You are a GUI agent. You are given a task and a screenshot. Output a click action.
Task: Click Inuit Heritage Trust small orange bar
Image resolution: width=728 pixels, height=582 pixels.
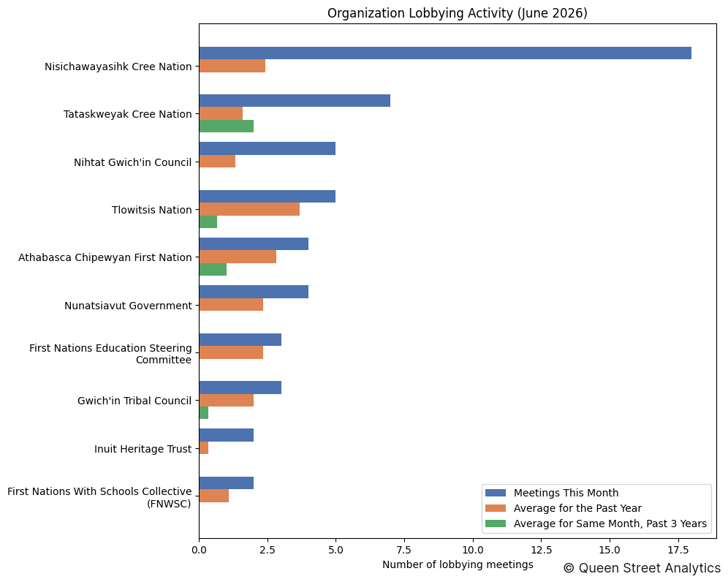click(204, 447)
